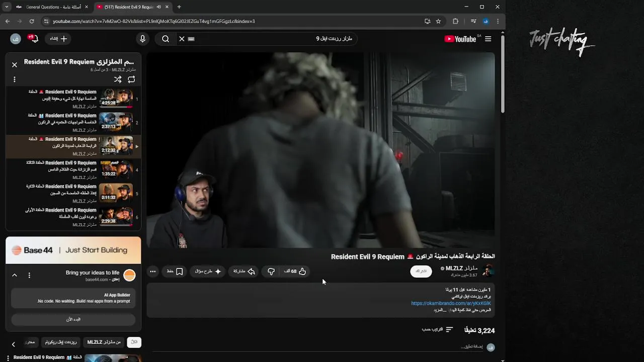This screenshot has height=362, width=644.
Task: Go to YouTube home via logo
Action: click(x=460, y=39)
